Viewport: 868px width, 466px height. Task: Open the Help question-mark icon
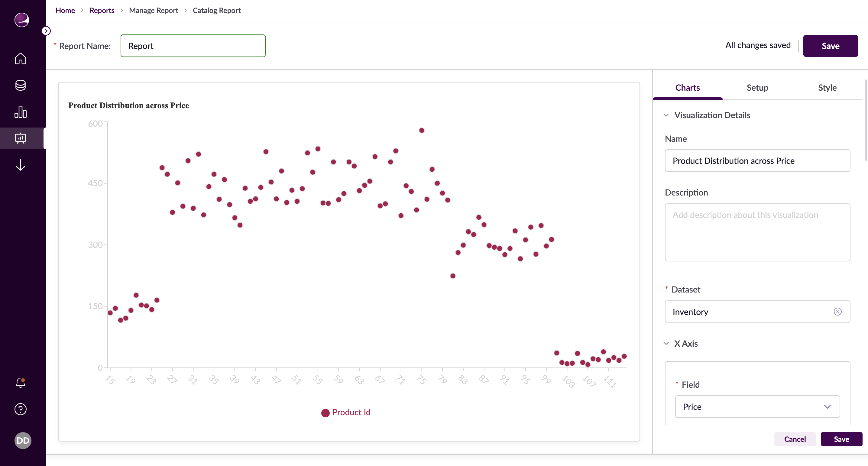tap(20, 409)
